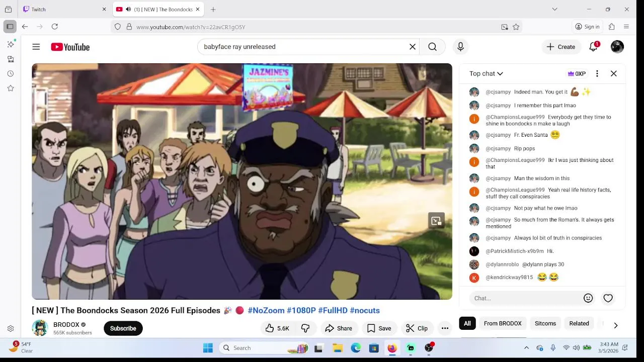Open YouTube notifications bell
Image resolution: width=644 pixels, height=362 pixels.
[594, 47]
